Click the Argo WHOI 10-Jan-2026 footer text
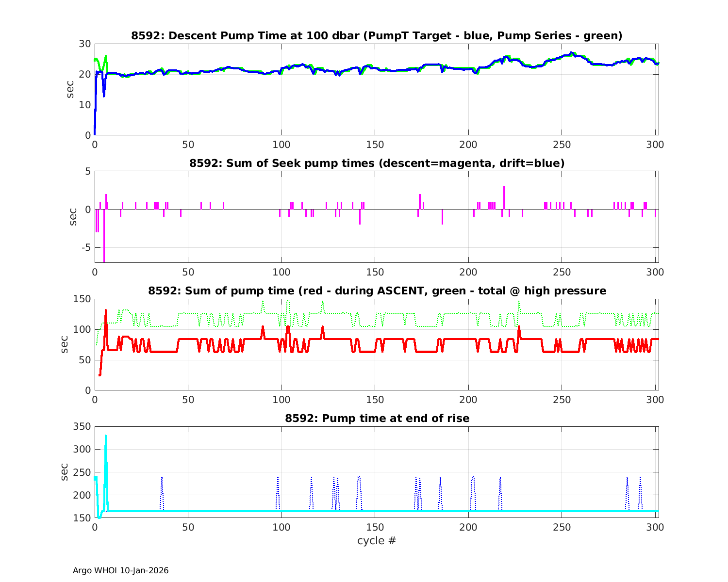The image size is (728, 582). pyautogui.click(x=121, y=570)
